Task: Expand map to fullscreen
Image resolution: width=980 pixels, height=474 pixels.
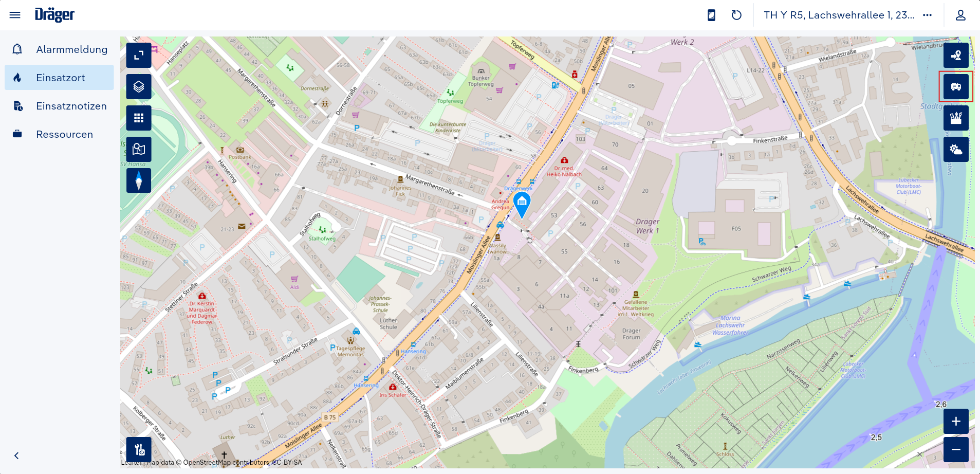Action: 139,56
